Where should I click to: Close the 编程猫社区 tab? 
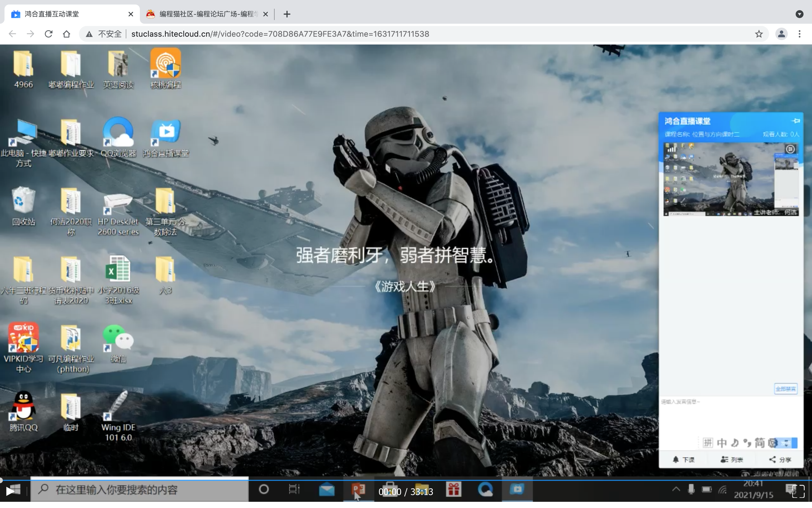coord(265,14)
